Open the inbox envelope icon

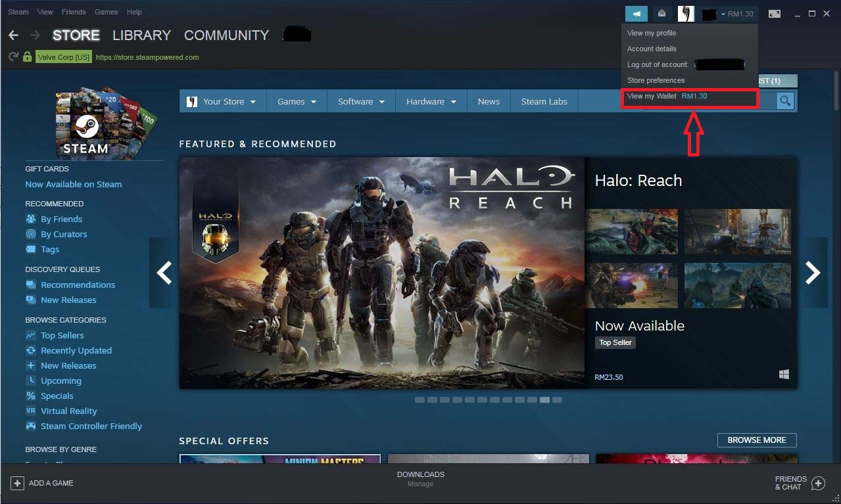pyautogui.click(x=662, y=14)
